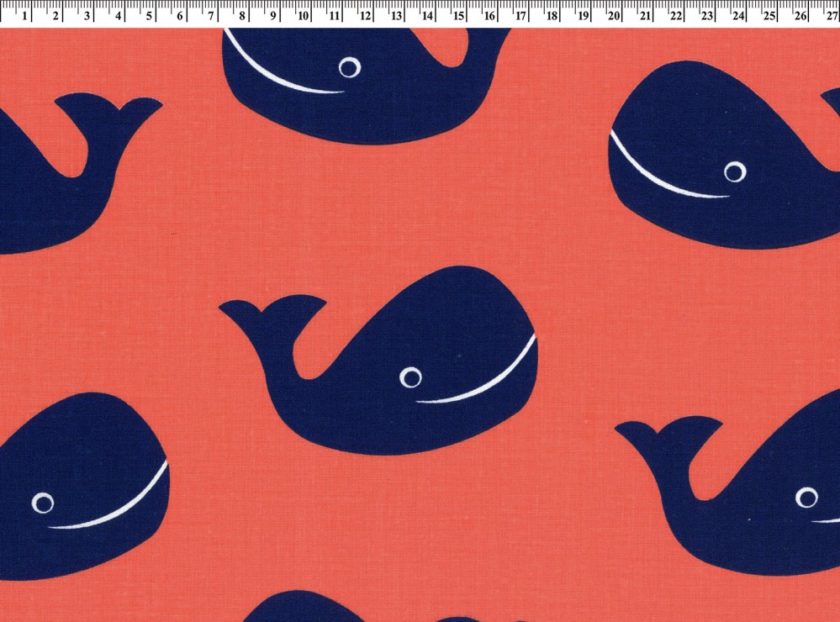Click the ruler number 2
This screenshot has height=622, width=840.
pyautogui.click(x=55, y=16)
